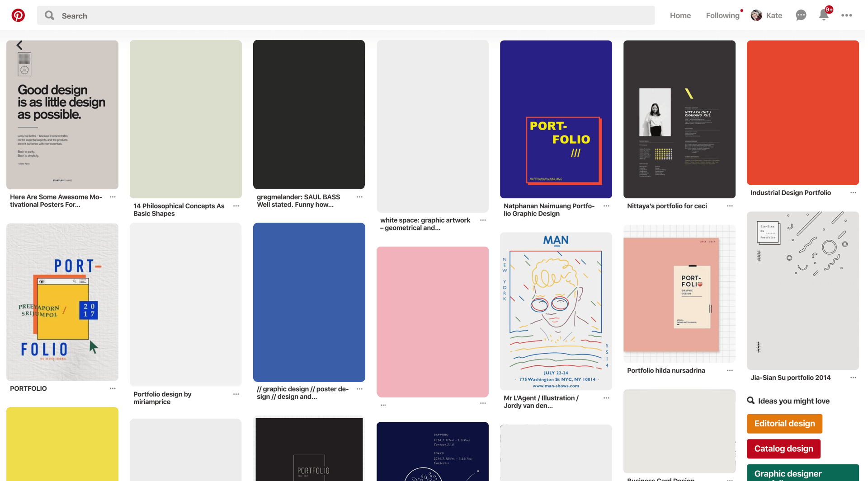This screenshot has width=868, height=481.
Task: Open options for Mr L'Agent Illustration pin
Action: (x=606, y=398)
